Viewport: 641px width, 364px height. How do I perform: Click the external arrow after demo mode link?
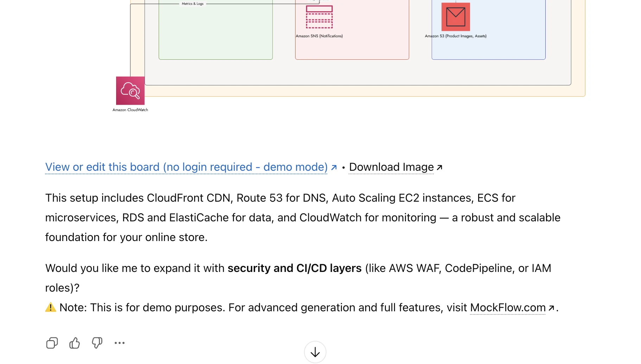coord(334,168)
